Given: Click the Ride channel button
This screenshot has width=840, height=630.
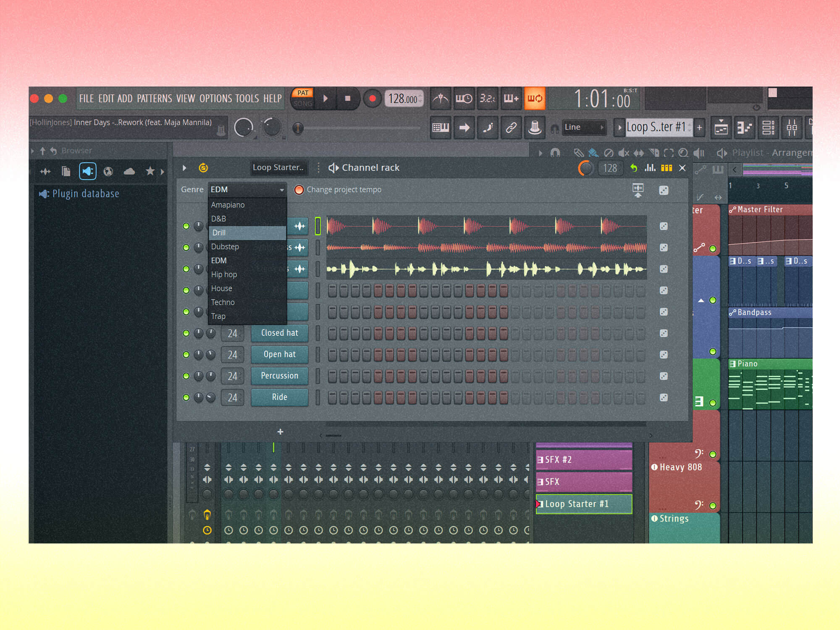Looking at the screenshot, I should [x=279, y=397].
